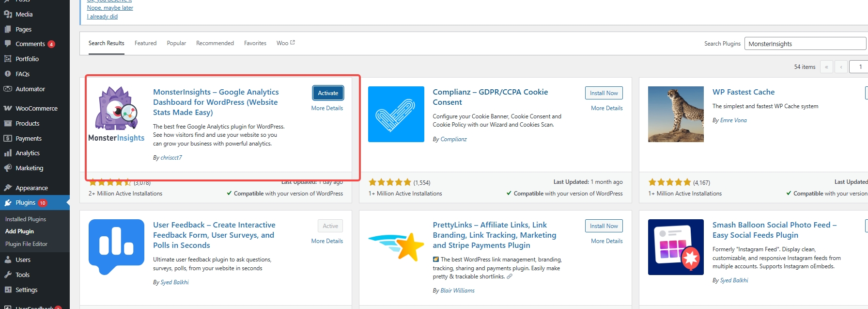This screenshot has height=309, width=868.
Task: Click inside the Search Plugins input field
Action: pos(804,44)
